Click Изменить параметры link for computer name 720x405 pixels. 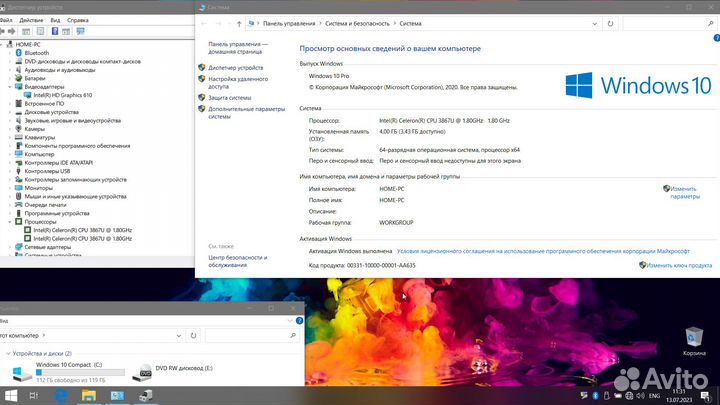pyautogui.click(x=684, y=192)
